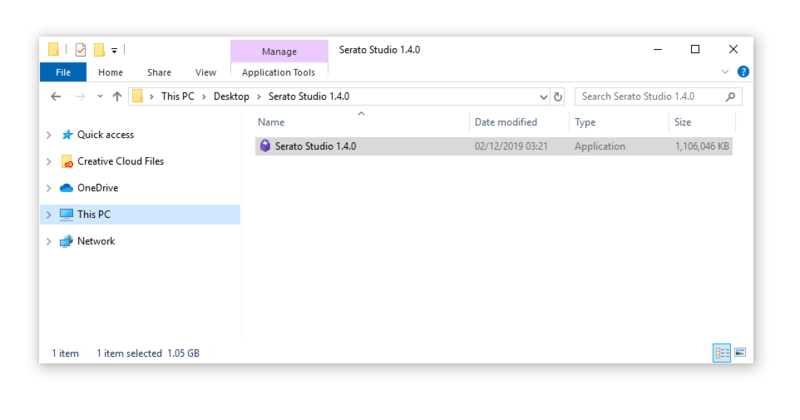Navigate up one folder level arrow
This screenshot has width=800, height=420.
pyautogui.click(x=117, y=97)
